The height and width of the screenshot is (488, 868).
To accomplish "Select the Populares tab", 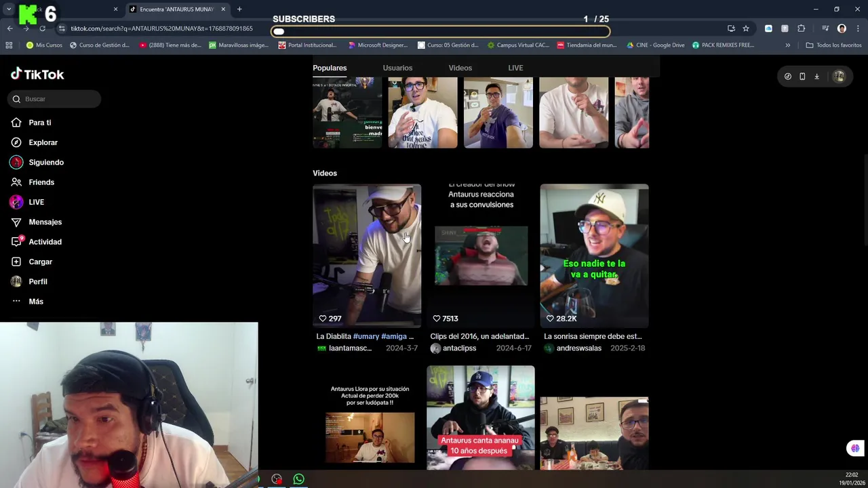I will point(330,68).
